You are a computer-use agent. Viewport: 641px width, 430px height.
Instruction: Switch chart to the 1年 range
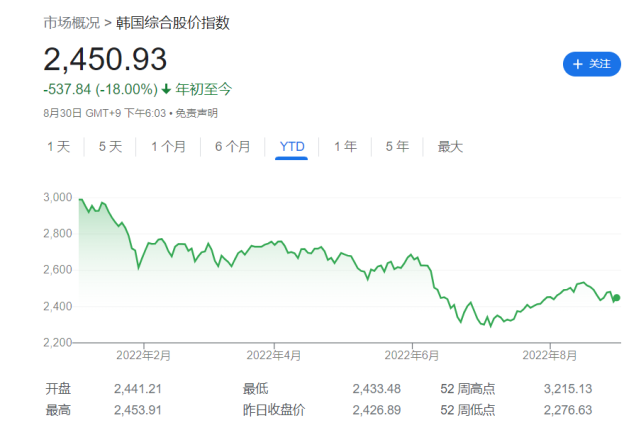(345, 147)
